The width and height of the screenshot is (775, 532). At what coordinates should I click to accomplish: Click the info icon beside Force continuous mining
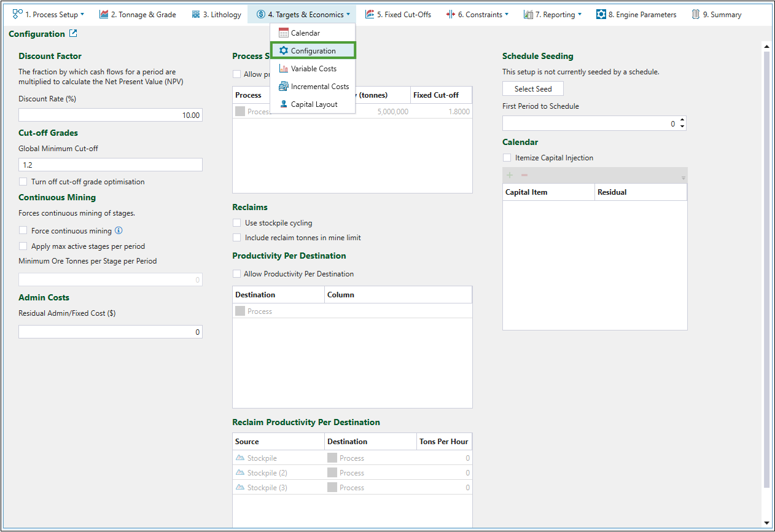[x=119, y=231]
